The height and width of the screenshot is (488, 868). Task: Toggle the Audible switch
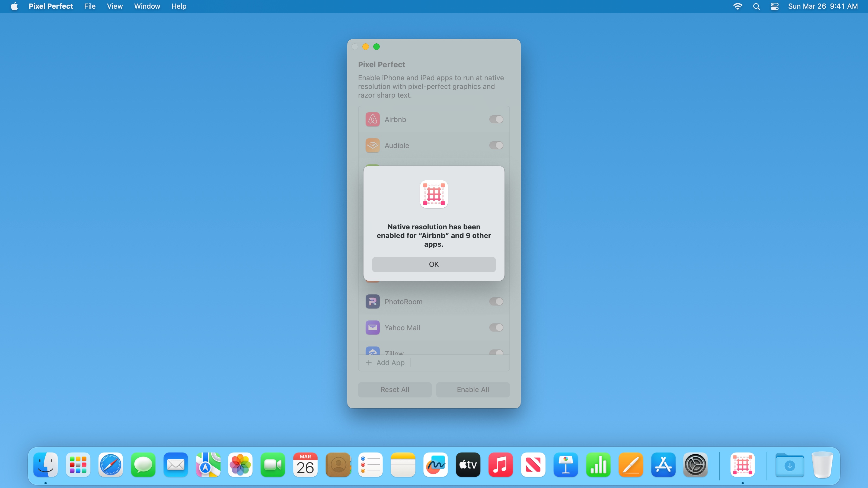(496, 146)
